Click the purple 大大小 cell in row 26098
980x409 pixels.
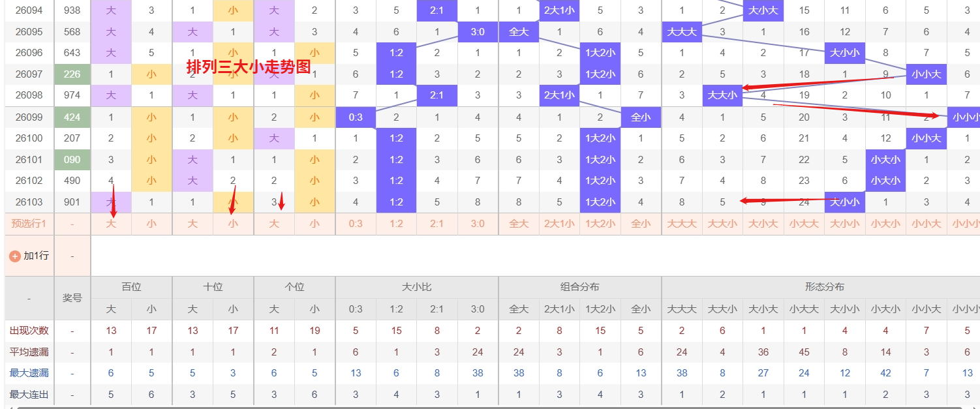coord(722,96)
